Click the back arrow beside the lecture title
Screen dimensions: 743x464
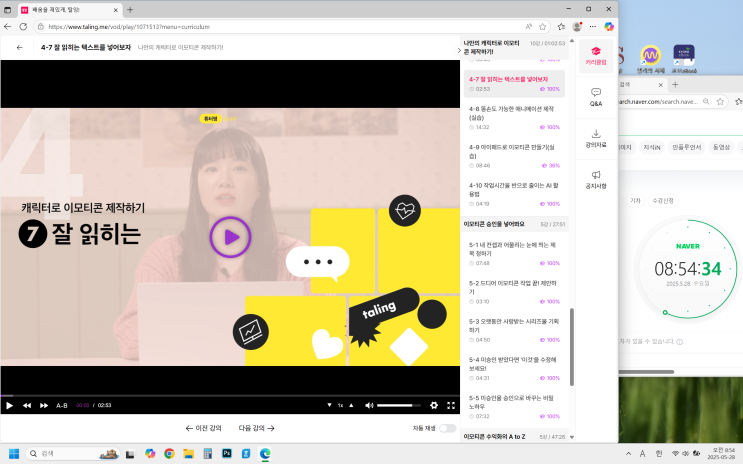[19, 47]
